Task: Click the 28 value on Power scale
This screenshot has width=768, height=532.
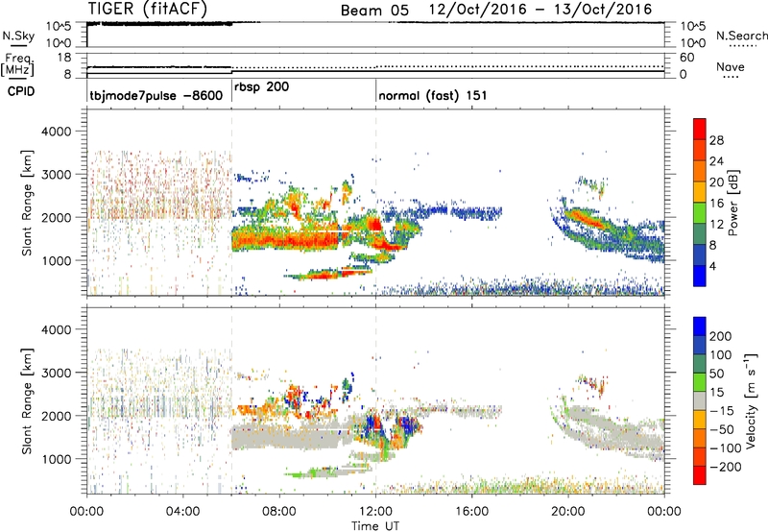Action: pyautogui.click(x=716, y=140)
